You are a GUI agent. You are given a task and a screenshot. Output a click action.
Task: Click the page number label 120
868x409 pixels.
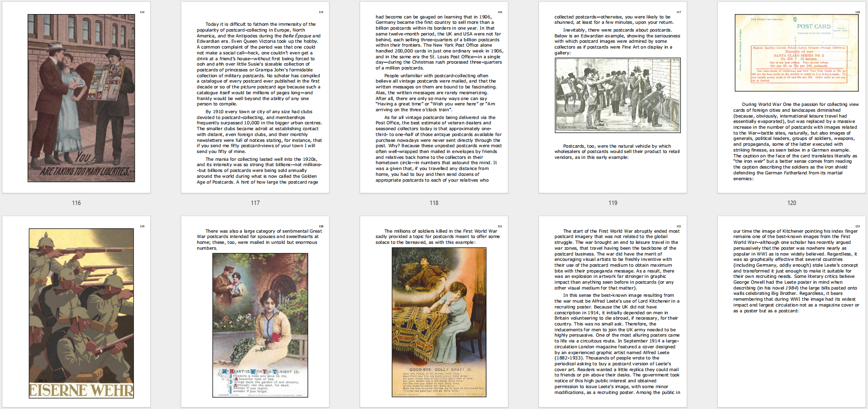(x=792, y=203)
